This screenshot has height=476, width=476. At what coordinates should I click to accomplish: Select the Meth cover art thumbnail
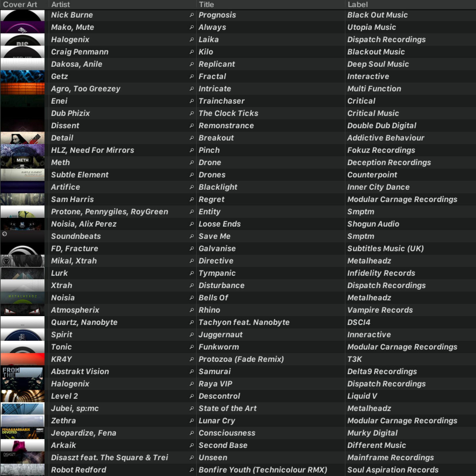click(22, 162)
